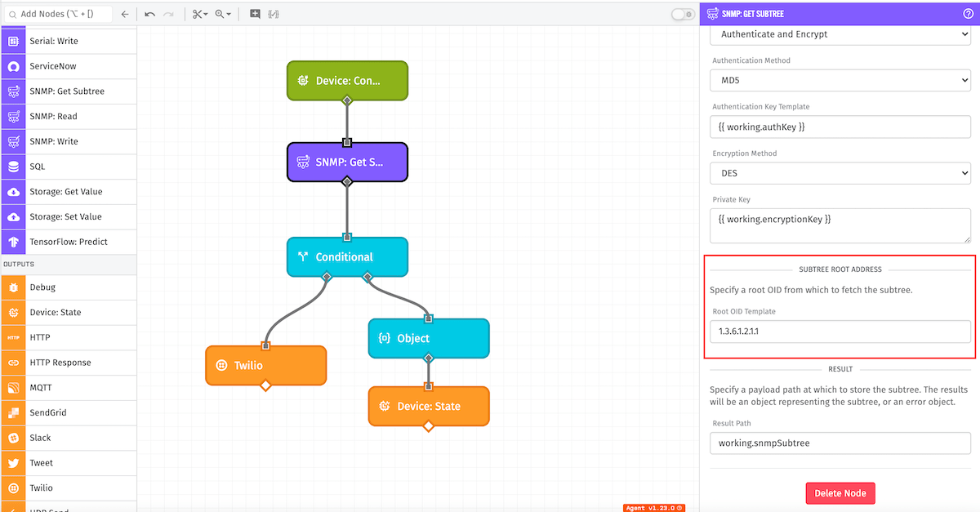The height and width of the screenshot is (512, 980).
Task: Click the Authentication Key Template field
Action: click(840, 127)
